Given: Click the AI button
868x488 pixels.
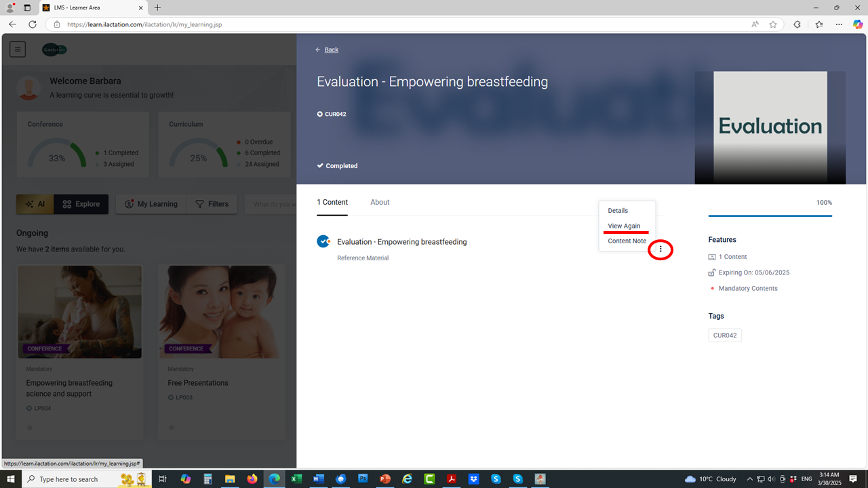Looking at the screenshot, I should click(35, 204).
